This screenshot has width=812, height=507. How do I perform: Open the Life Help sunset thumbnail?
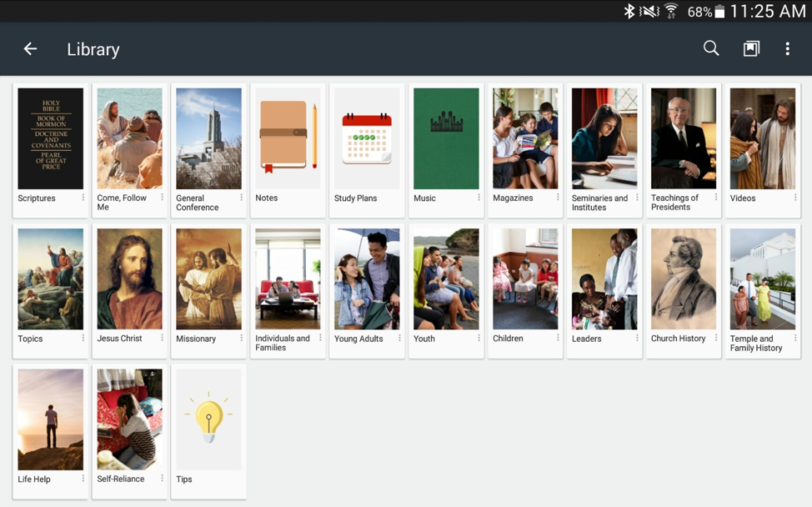51,419
